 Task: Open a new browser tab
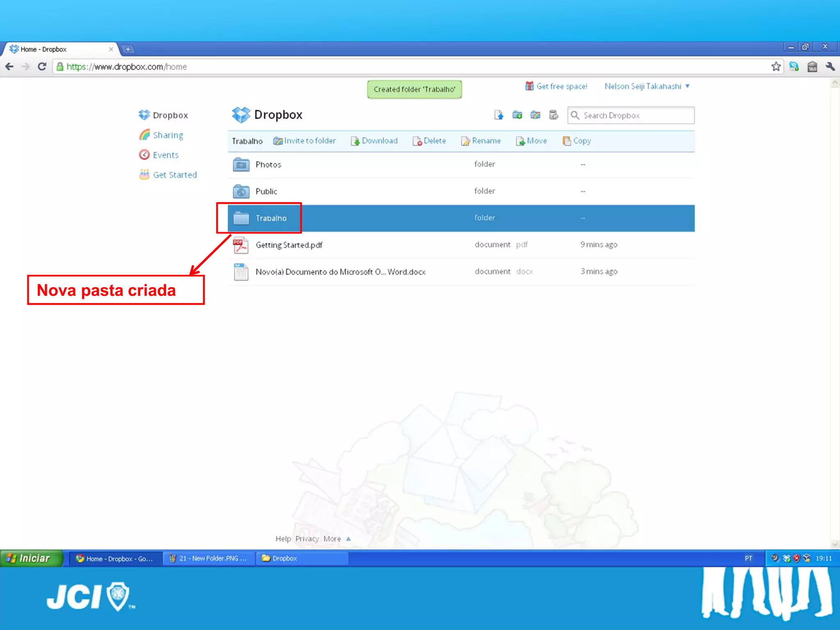click(128, 49)
